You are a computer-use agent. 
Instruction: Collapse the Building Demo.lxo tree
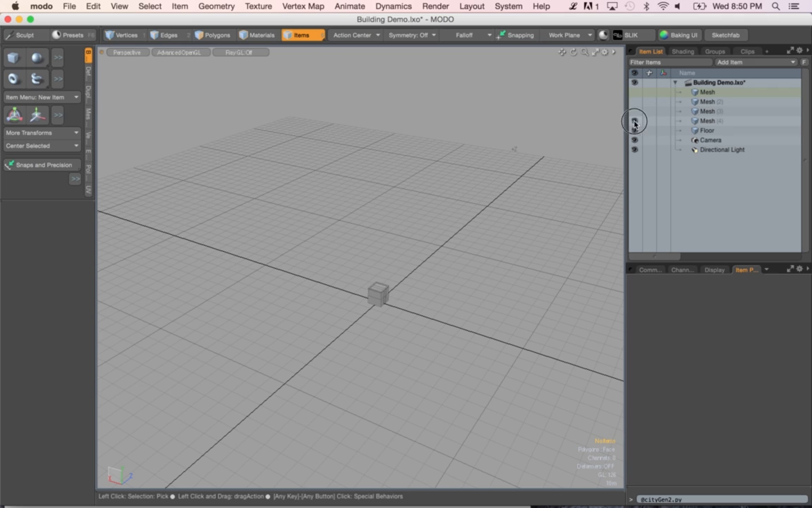tap(675, 82)
